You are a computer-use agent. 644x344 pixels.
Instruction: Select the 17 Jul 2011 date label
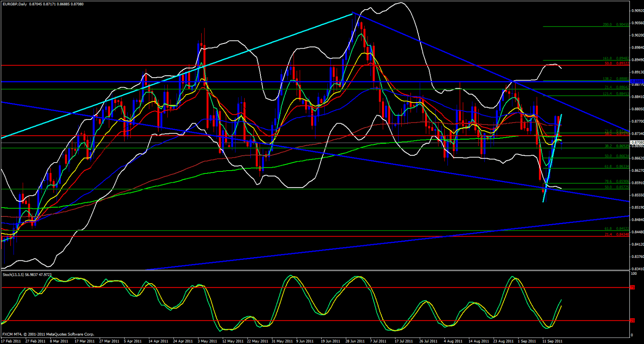pos(405,341)
